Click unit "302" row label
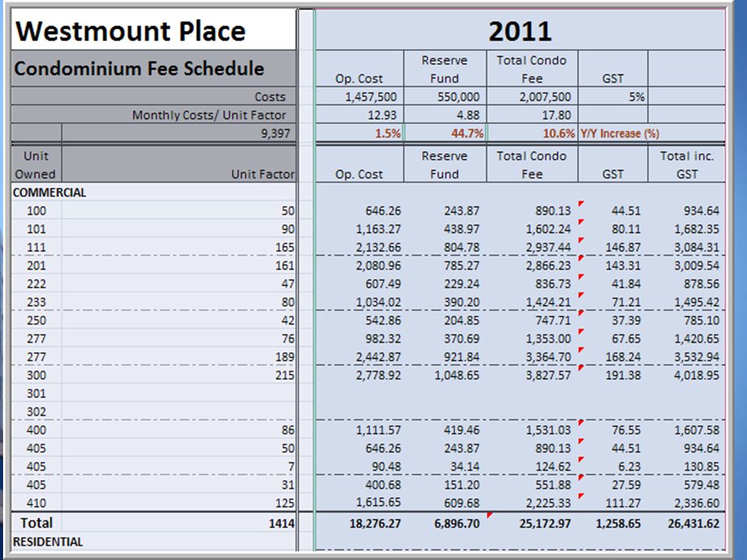 pos(37,412)
